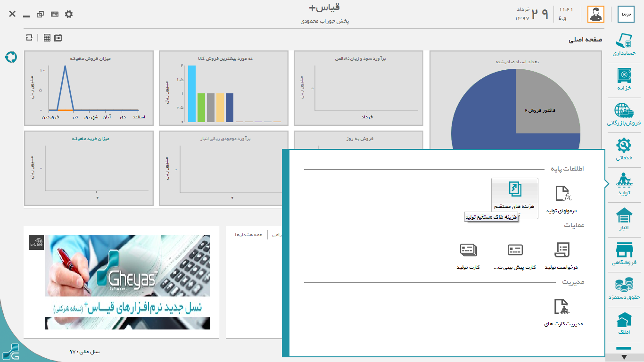Open the انبار warehouse module
644x362 pixels.
click(x=625, y=219)
